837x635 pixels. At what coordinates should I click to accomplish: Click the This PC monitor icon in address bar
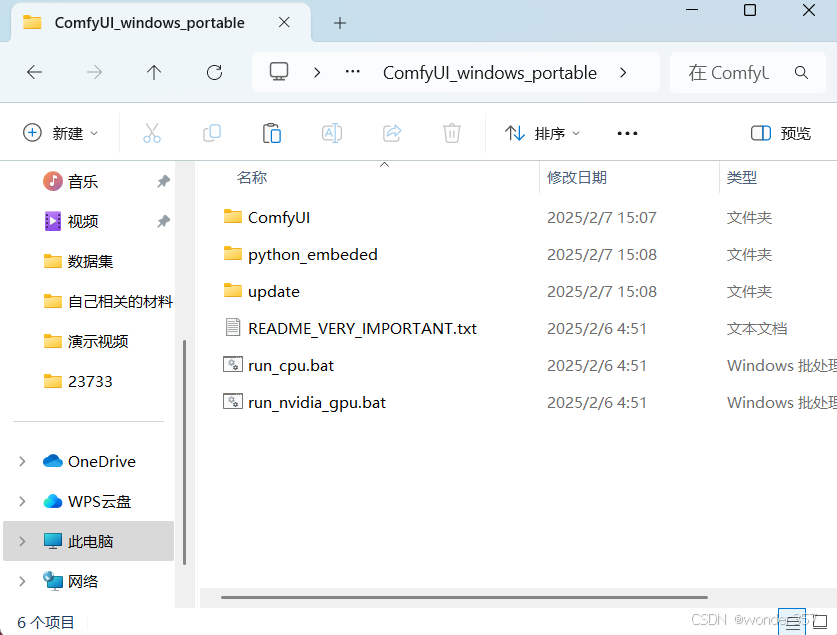coord(279,72)
